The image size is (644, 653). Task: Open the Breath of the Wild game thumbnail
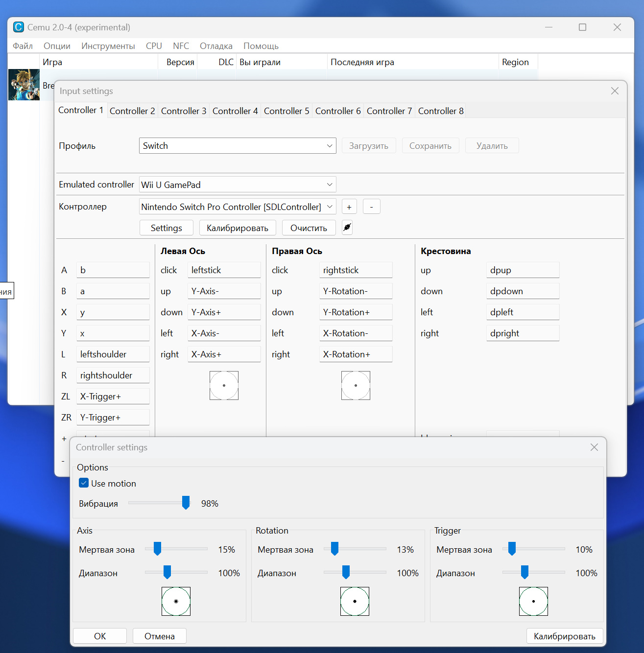click(x=24, y=85)
